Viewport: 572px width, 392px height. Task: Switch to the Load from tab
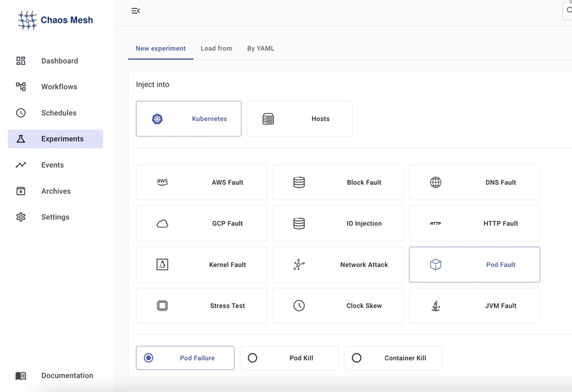point(216,48)
